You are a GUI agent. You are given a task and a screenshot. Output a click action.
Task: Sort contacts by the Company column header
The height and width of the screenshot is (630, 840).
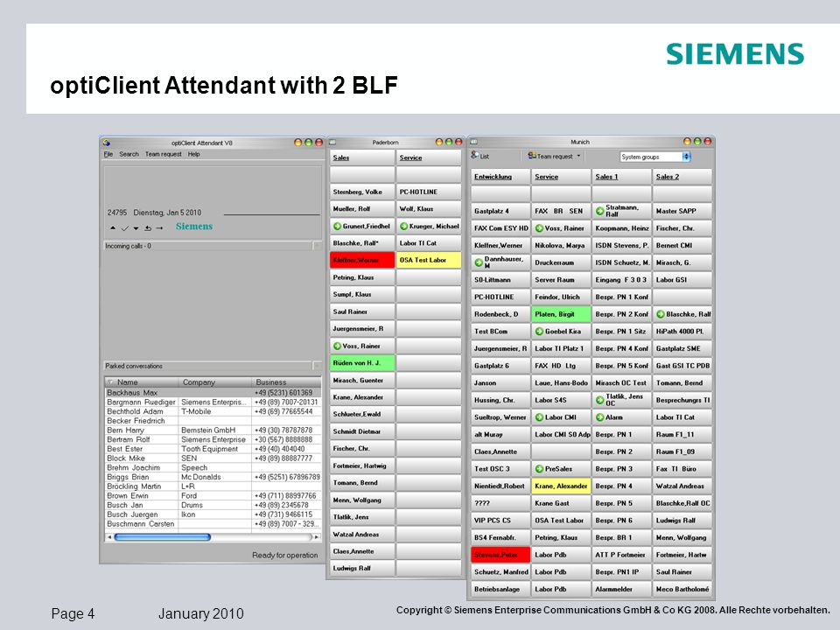pos(215,382)
